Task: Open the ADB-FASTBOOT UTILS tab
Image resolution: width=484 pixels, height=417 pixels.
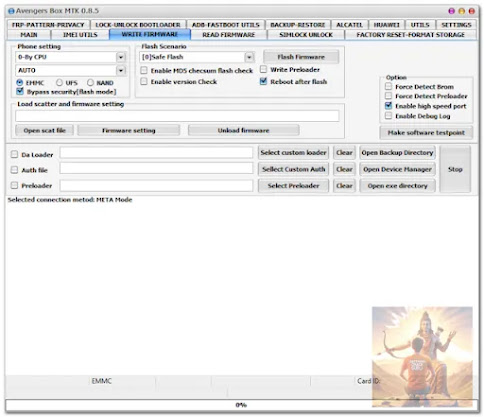Action: coord(225,25)
